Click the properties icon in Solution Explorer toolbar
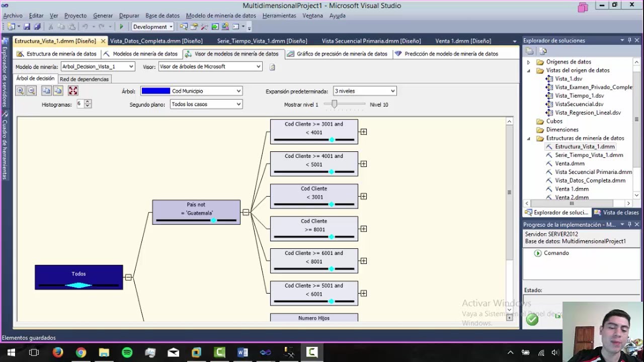 [529, 51]
